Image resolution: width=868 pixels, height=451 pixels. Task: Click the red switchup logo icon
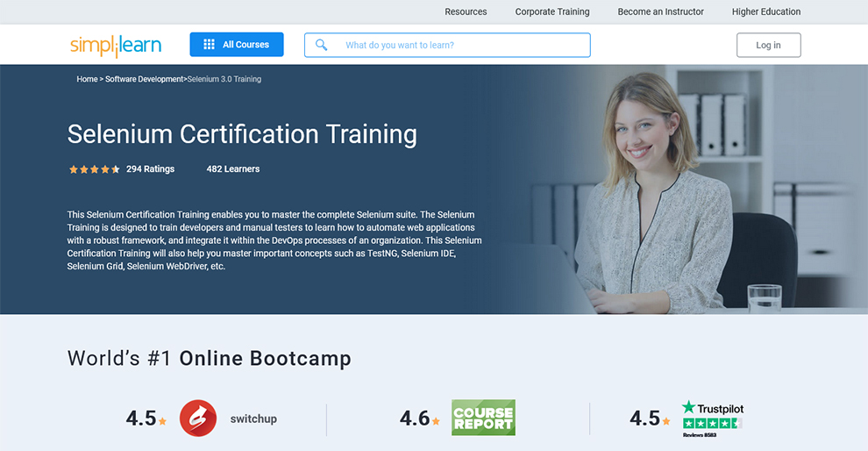[198, 419]
